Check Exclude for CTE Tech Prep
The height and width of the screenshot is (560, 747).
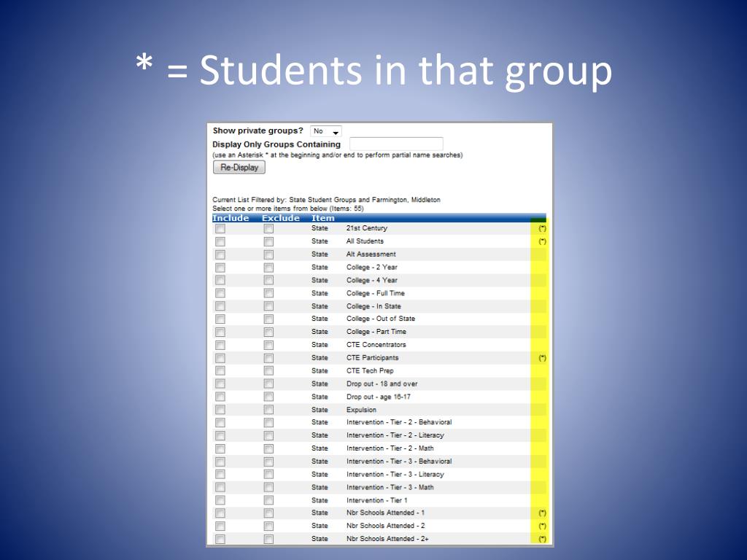click(268, 371)
